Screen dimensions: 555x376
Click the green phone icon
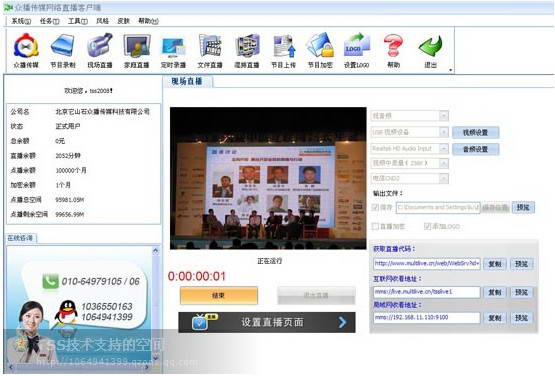click(x=50, y=281)
